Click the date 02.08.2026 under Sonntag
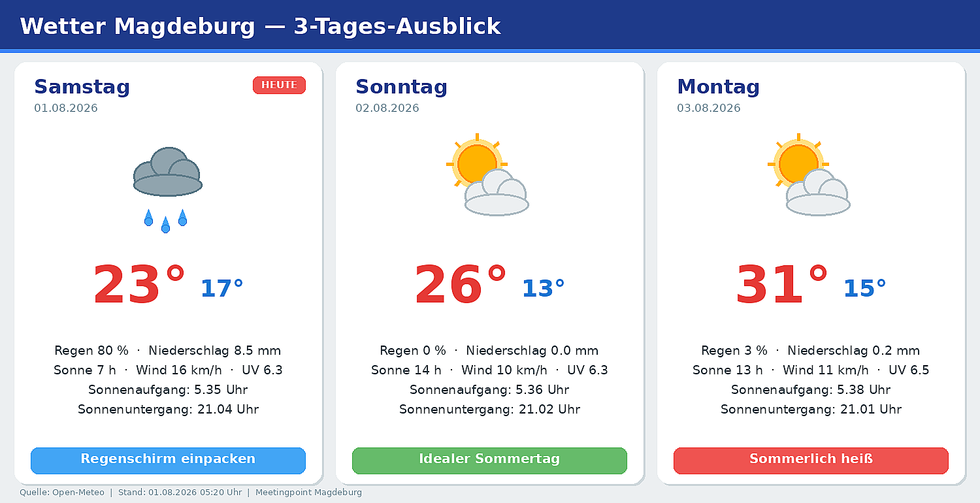The image size is (980, 503). (x=387, y=108)
